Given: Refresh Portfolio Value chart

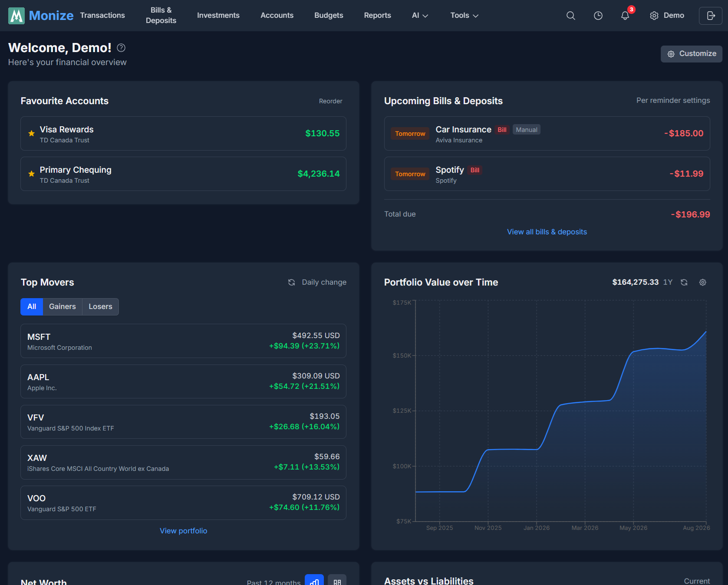Looking at the screenshot, I should coord(684,283).
